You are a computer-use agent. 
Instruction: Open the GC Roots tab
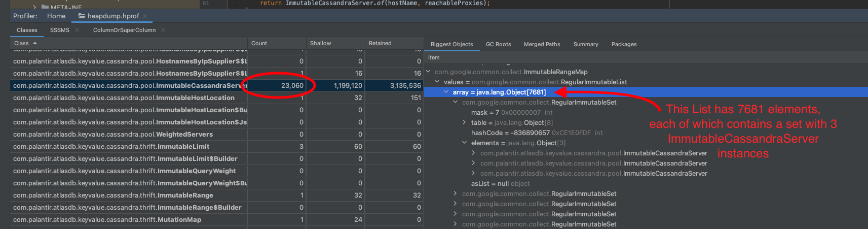pyautogui.click(x=499, y=44)
